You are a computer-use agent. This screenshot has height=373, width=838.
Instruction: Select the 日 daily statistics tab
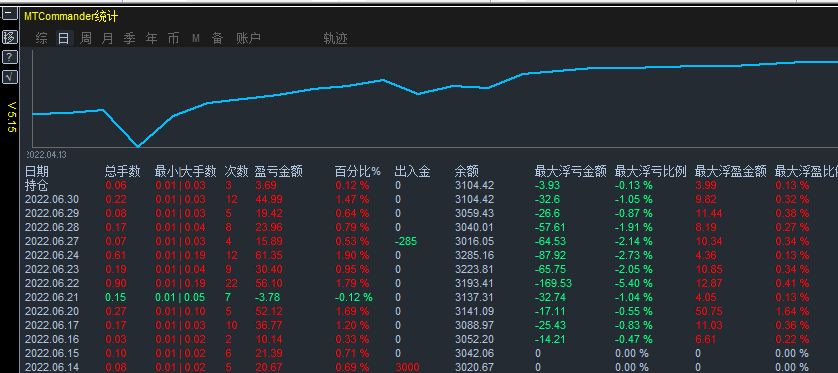point(64,38)
